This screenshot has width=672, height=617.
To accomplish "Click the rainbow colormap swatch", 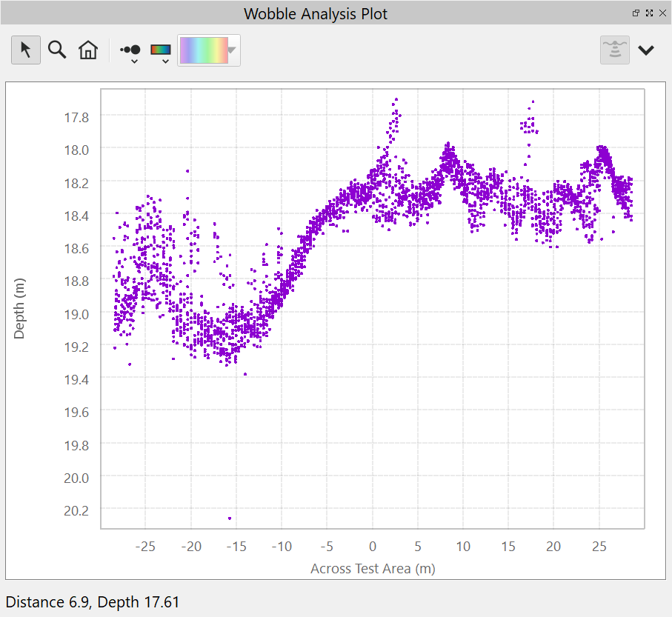I will point(202,50).
